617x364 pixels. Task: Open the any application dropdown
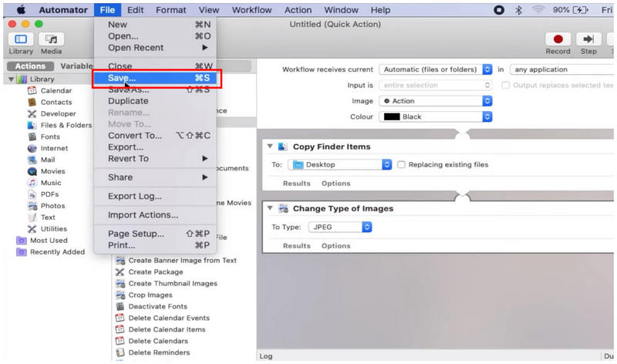pos(562,69)
